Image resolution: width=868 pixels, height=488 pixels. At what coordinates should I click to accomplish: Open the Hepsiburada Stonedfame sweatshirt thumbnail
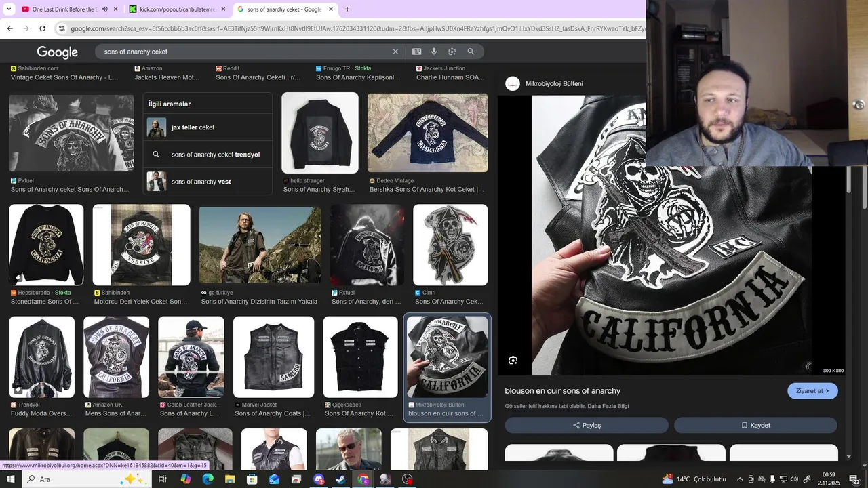[46, 245]
